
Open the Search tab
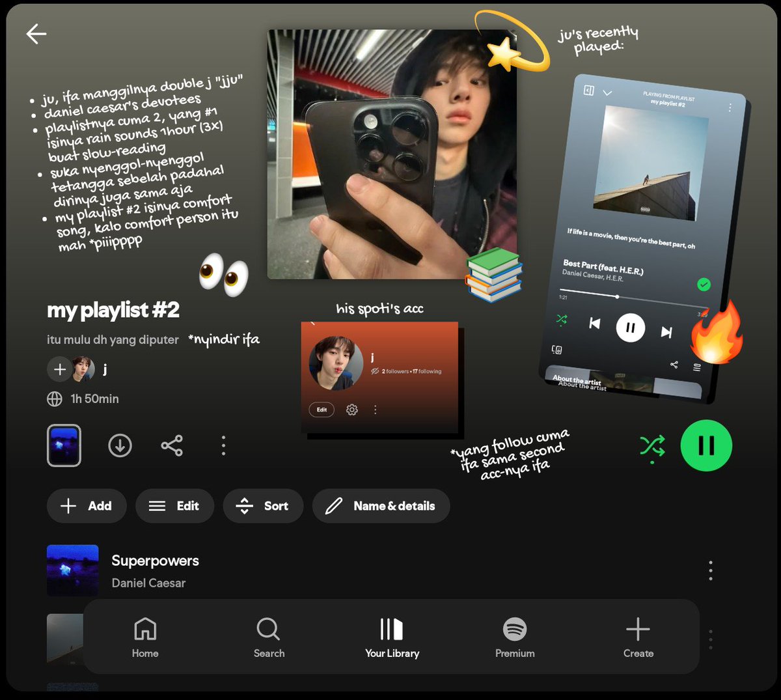(x=269, y=637)
